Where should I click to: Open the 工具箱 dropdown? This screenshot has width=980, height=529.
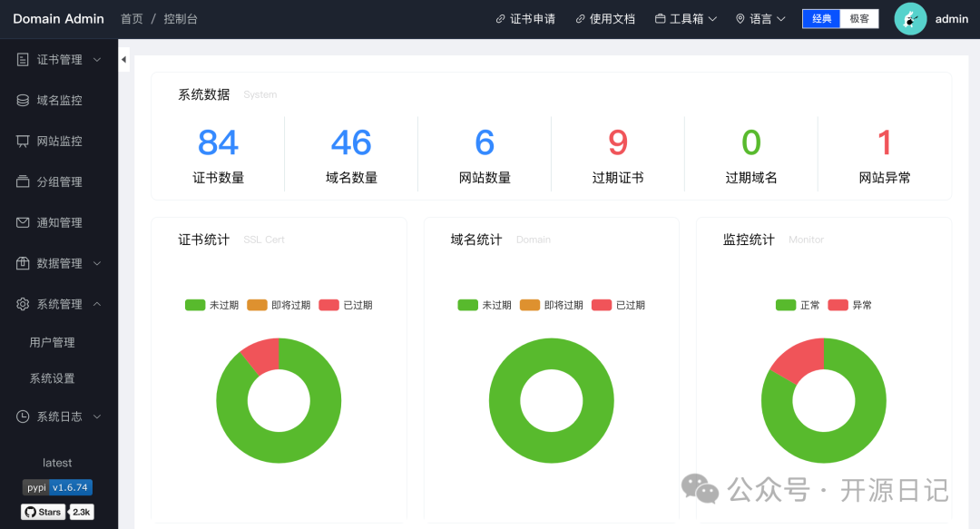686,18
